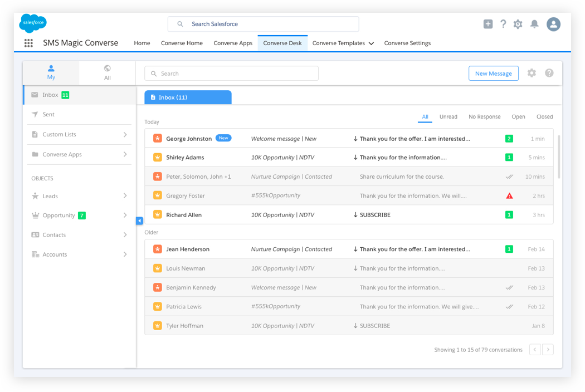Click the New Message button
The height and width of the screenshot is (392, 585).
(493, 73)
